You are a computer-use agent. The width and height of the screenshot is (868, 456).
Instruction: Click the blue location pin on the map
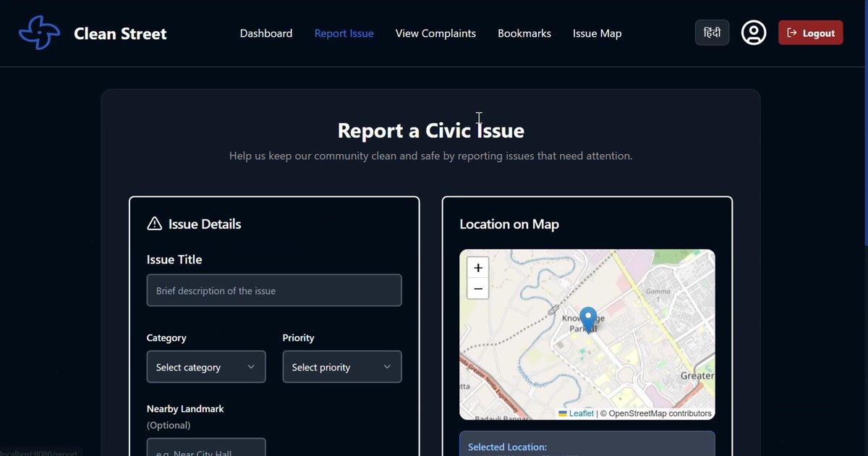(x=589, y=320)
